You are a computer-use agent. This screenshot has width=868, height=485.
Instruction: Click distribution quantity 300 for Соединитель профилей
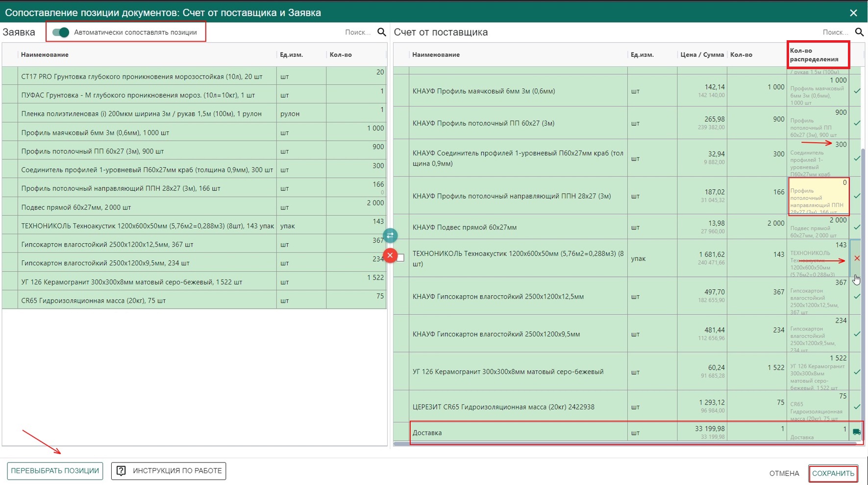point(841,144)
